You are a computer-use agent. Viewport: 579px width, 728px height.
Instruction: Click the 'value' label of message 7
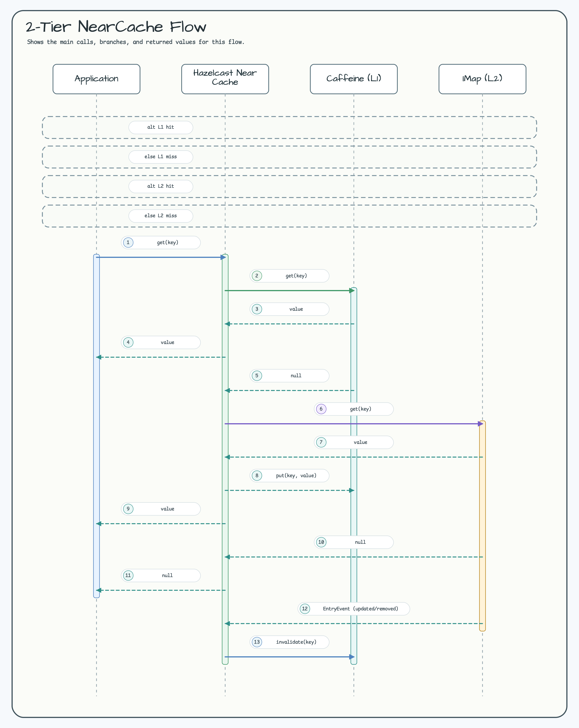360,442
